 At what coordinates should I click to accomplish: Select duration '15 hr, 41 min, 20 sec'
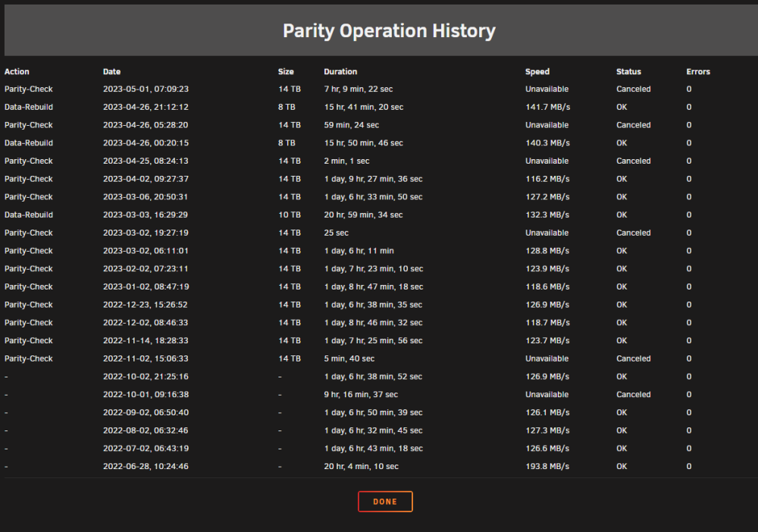tap(364, 107)
